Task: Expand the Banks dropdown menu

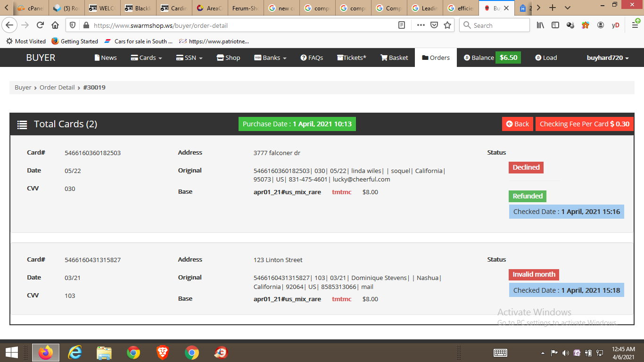Action: [270, 58]
